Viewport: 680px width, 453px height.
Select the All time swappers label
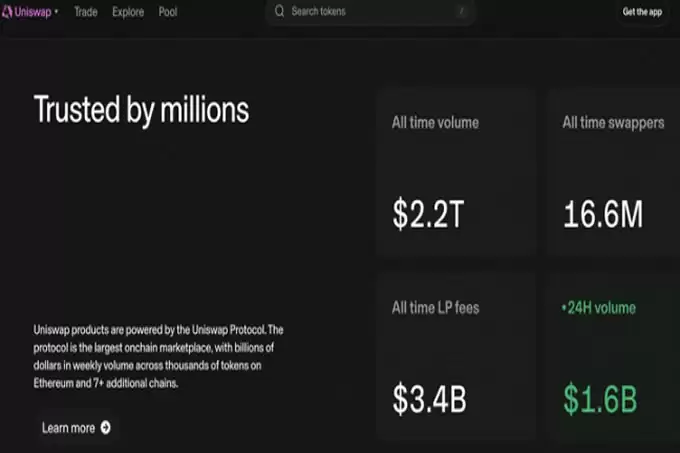click(613, 123)
